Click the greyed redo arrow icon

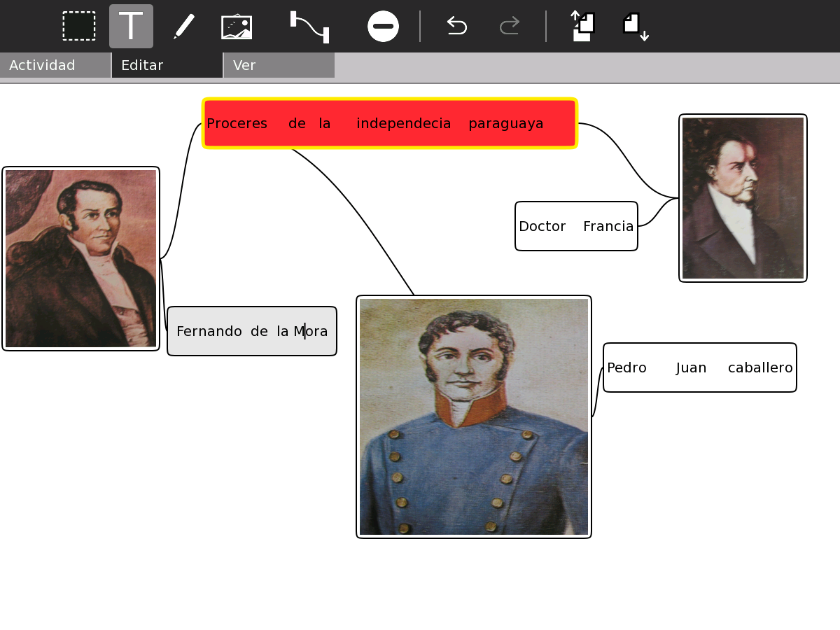click(509, 26)
